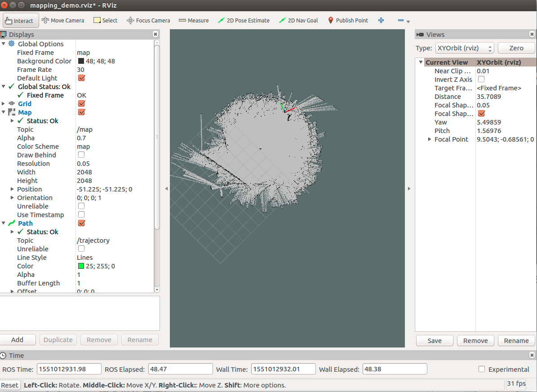This screenshot has height=392, width=537.
Task: Close the Displays panel
Action: (x=155, y=34)
